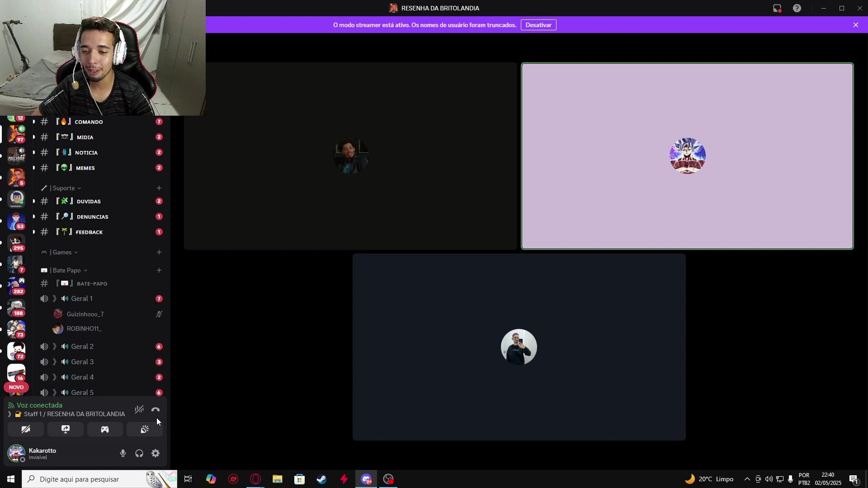Start screen sharing with the screen-share button
The height and width of the screenshot is (488, 868).
pyautogui.click(x=66, y=429)
